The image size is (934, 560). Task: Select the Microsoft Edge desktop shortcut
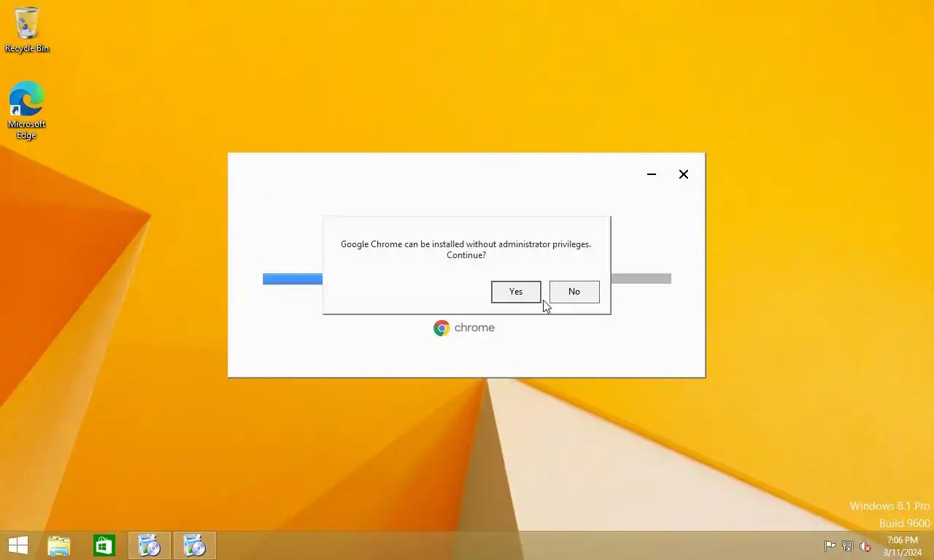[x=27, y=110]
